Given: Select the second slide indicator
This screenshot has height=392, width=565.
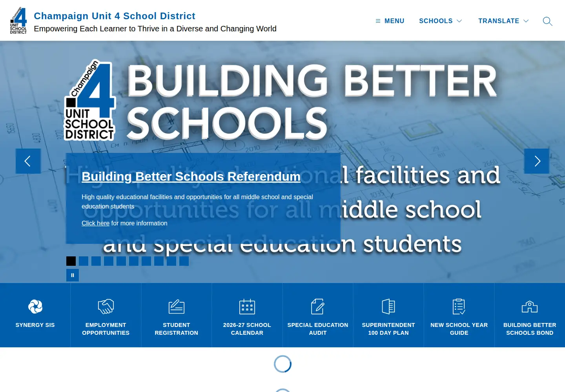Looking at the screenshot, I should (84, 261).
